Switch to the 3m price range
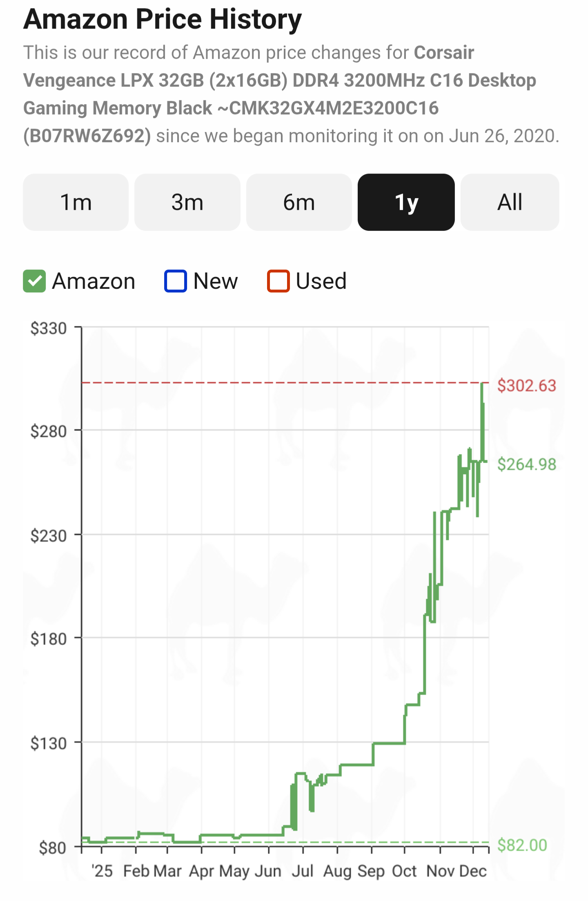The width and height of the screenshot is (588, 901). coord(187,202)
